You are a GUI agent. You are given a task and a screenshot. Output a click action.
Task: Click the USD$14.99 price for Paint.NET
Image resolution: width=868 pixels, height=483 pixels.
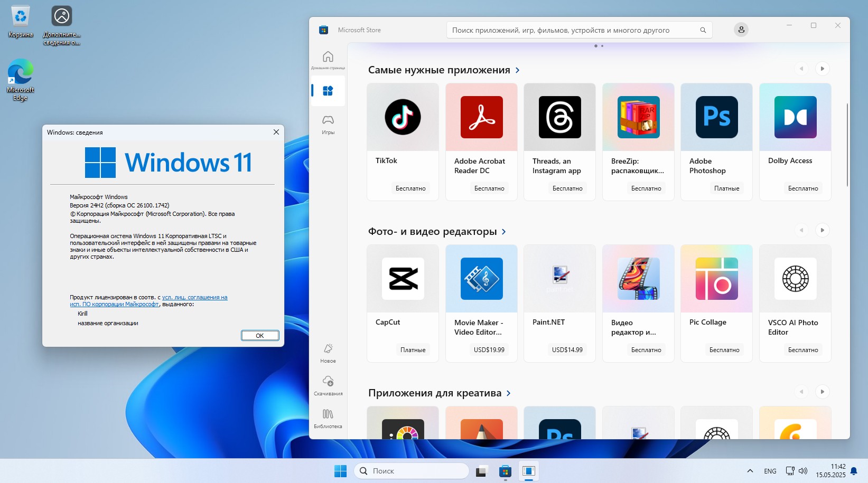(567, 350)
